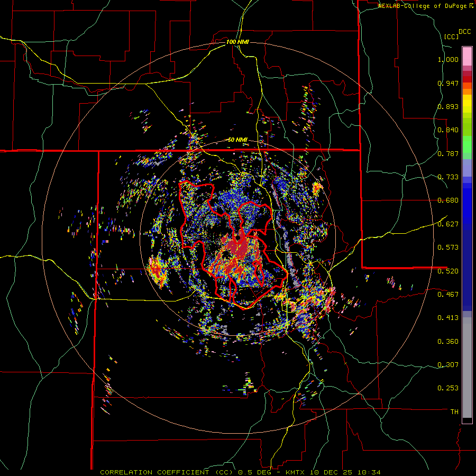476x476 pixels.
Task: Select the 0.467 scale value
Action: pos(448,295)
